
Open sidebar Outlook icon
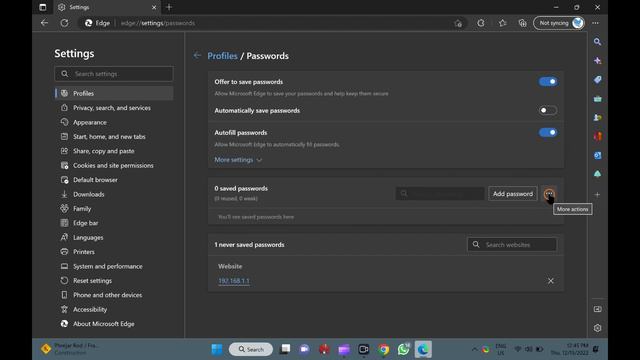pos(598,156)
